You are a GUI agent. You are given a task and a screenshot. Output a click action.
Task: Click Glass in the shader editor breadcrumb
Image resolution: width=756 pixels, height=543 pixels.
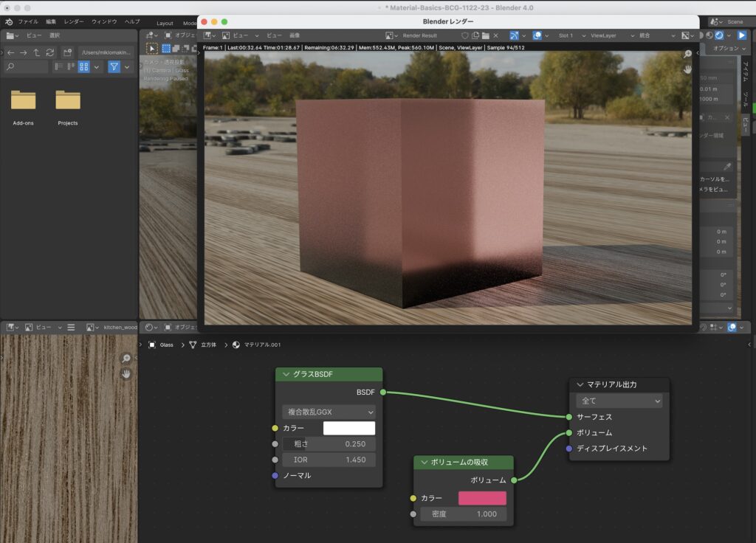coord(166,344)
